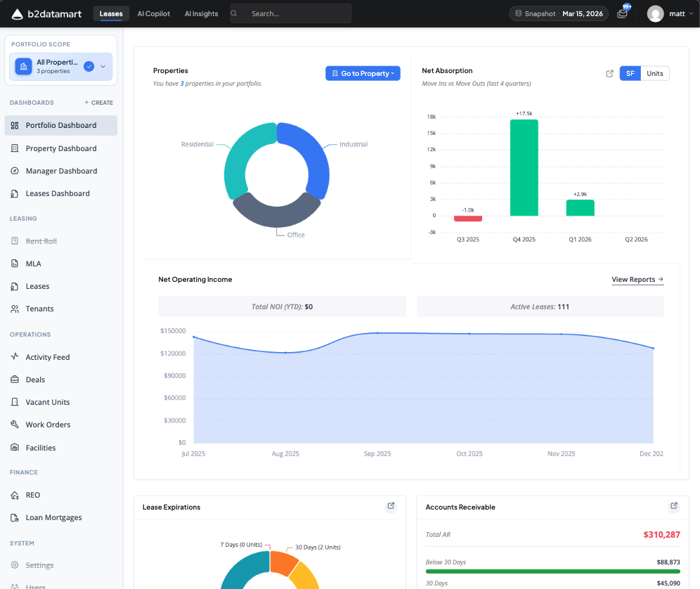Open Accounts Receivable external link icon

[674, 506]
